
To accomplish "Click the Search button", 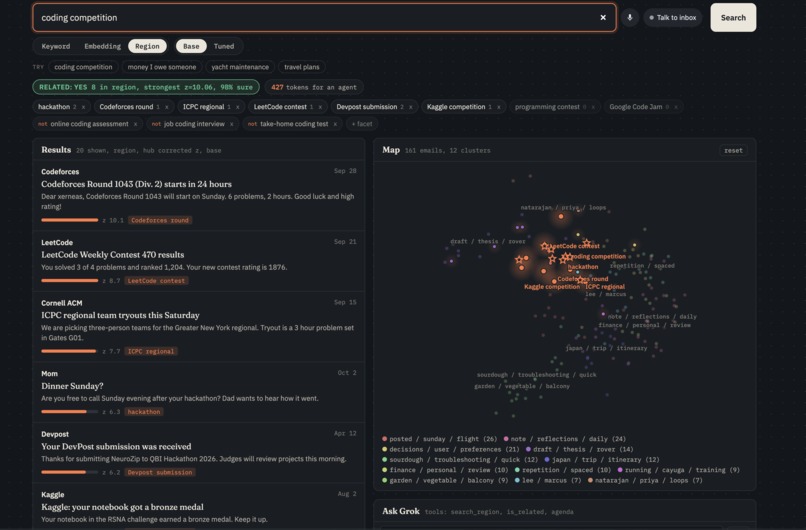I will (x=733, y=17).
